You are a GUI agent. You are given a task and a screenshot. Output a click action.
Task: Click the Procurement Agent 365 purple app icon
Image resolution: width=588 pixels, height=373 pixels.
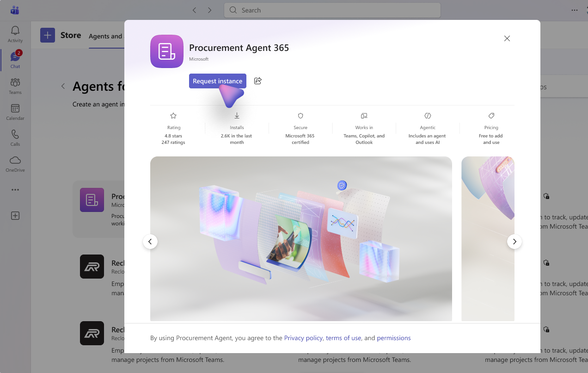167,51
